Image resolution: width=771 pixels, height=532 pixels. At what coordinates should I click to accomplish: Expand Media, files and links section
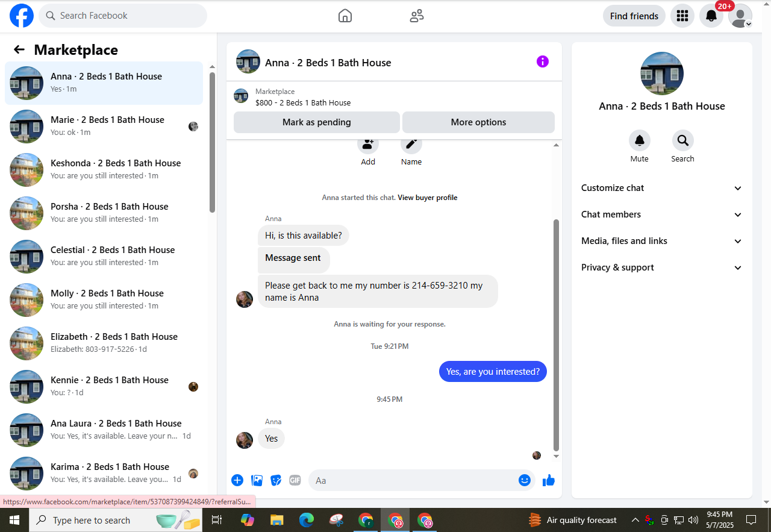pyautogui.click(x=661, y=241)
